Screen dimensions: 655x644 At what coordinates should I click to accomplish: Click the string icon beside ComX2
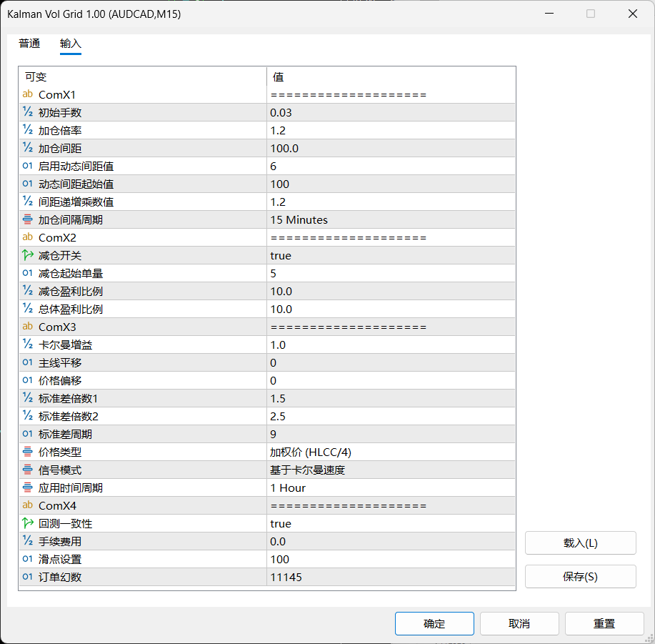[x=28, y=237]
